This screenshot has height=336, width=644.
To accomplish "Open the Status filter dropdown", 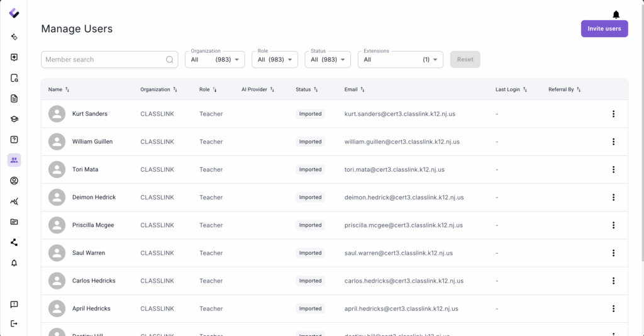I will 327,60.
